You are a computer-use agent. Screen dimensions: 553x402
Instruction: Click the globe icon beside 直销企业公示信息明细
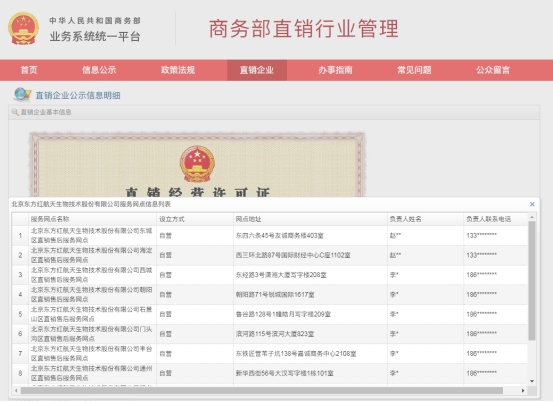click(22, 95)
